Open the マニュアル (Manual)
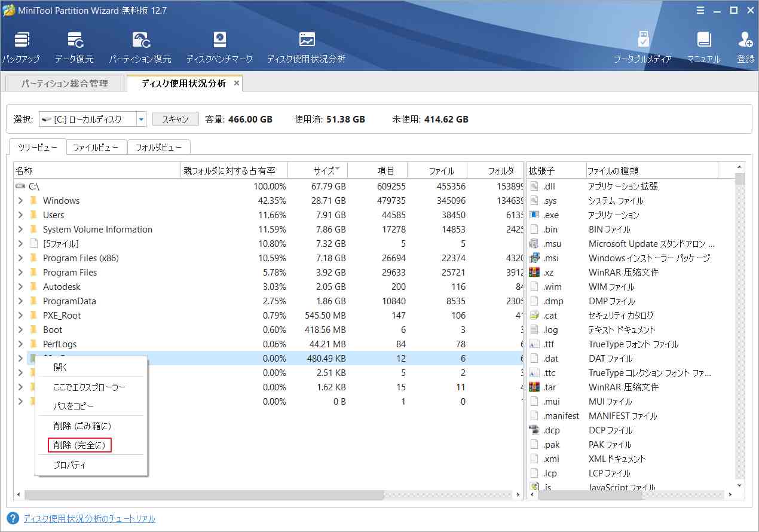The height and width of the screenshot is (532, 759). pyautogui.click(x=704, y=45)
